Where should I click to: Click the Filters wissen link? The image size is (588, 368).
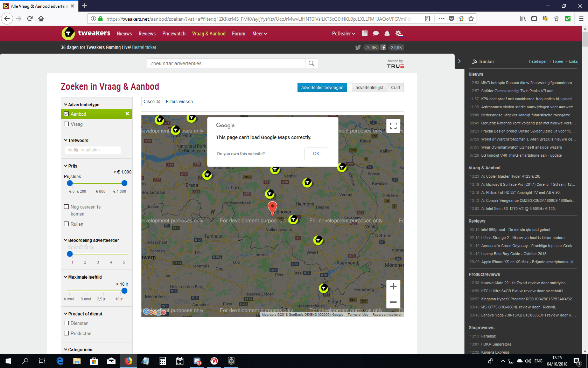click(x=179, y=102)
